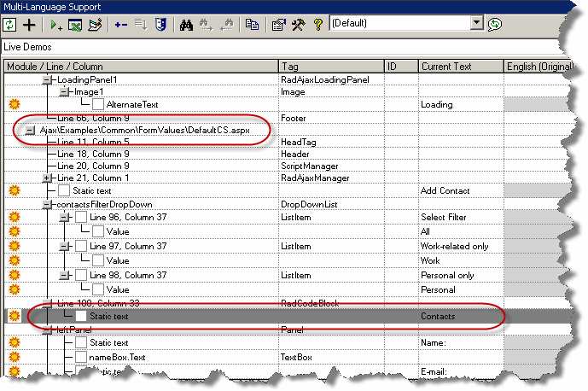Tick the nameBox.Text checkbox
Viewport: 588px width, 391px height.
point(80,356)
